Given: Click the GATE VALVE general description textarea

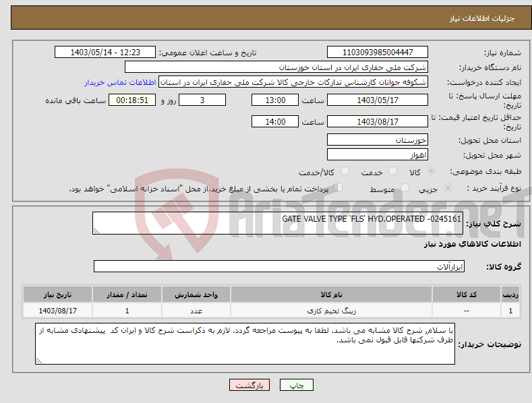Looking at the screenshot, I should pyautogui.click(x=278, y=223).
